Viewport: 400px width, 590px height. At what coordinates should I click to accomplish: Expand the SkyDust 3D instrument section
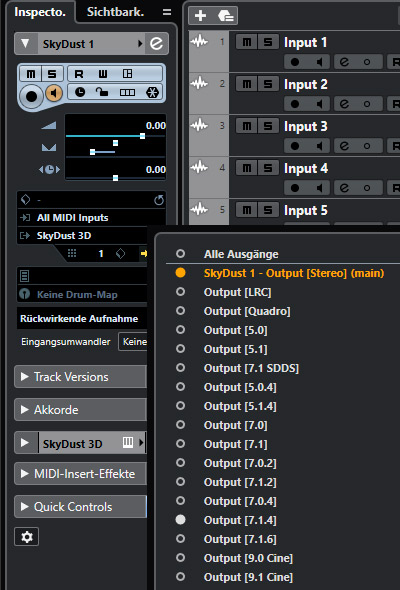coord(25,442)
